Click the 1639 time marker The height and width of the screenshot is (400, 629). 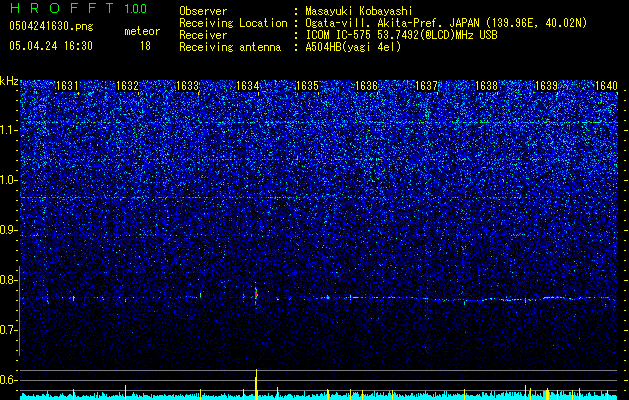[x=546, y=86]
